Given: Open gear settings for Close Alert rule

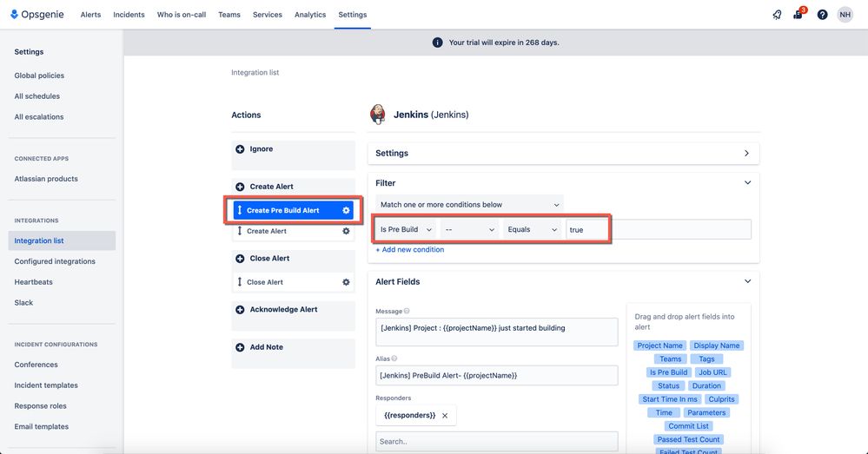Looking at the screenshot, I should point(346,281).
